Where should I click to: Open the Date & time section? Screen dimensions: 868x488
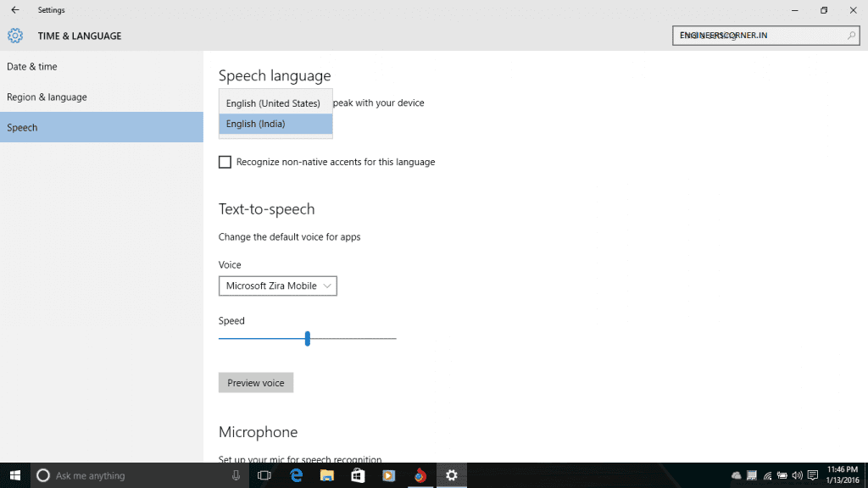32,67
